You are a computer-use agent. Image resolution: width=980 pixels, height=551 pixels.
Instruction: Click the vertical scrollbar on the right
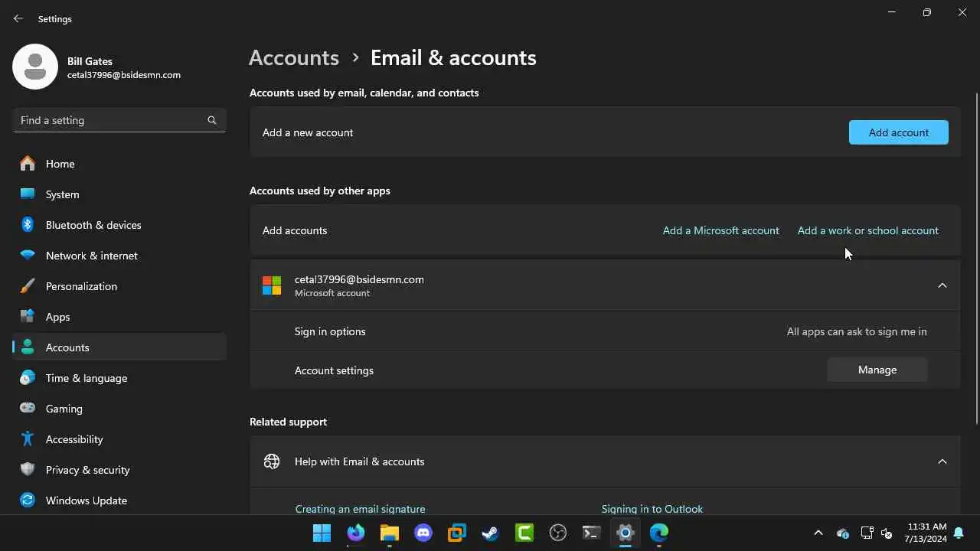976,258
